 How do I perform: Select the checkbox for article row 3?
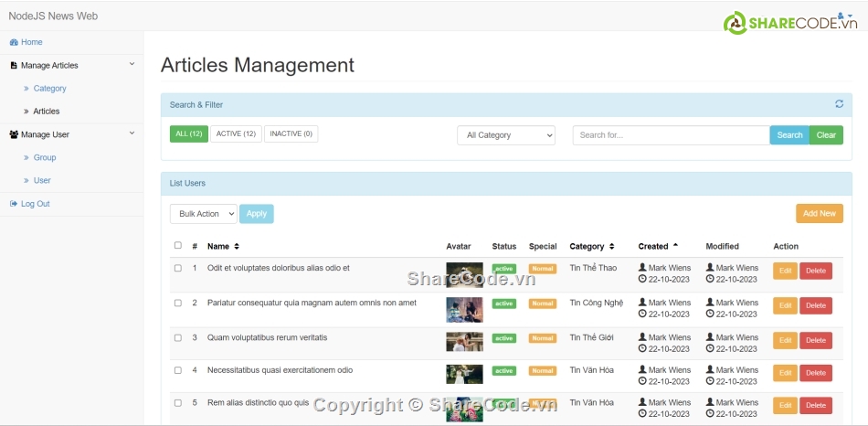coord(178,338)
